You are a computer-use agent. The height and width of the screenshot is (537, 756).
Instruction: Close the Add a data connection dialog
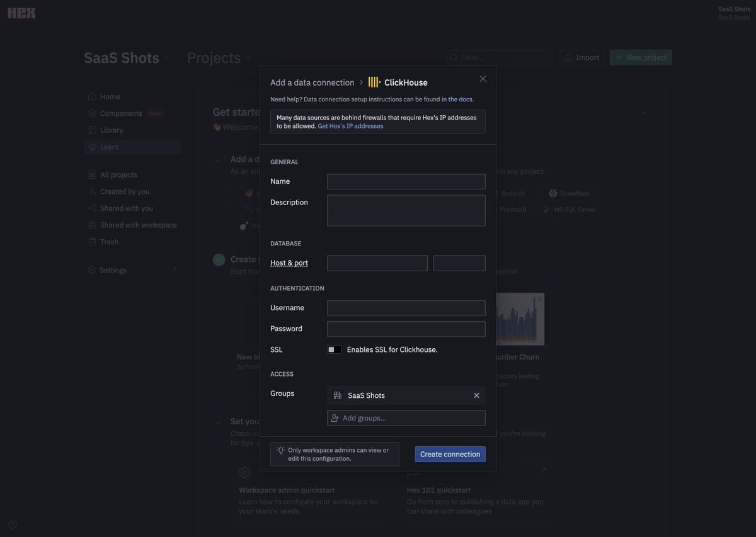pyautogui.click(x=483, y=79)
